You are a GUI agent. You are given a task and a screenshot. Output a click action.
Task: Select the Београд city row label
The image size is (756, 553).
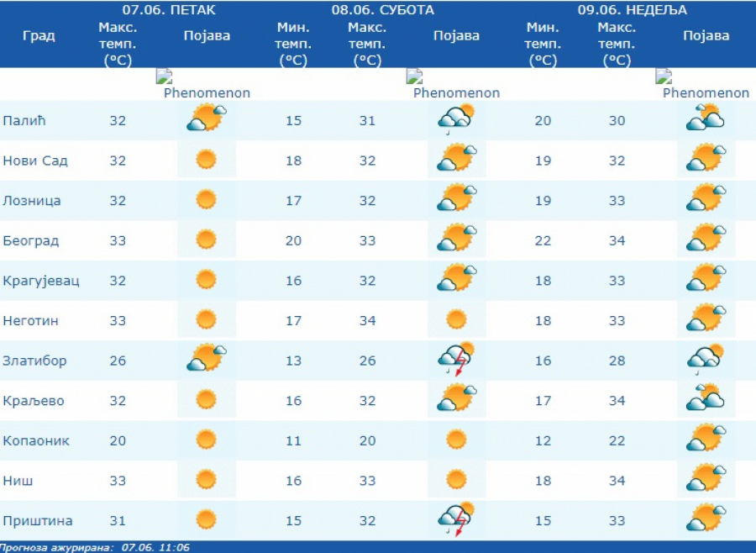[31, 241]
